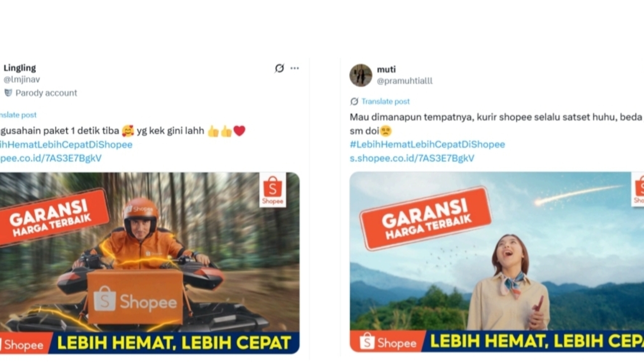Open the Shopee short link in muti's post
The image size is (644, 362).
(412, 158)
